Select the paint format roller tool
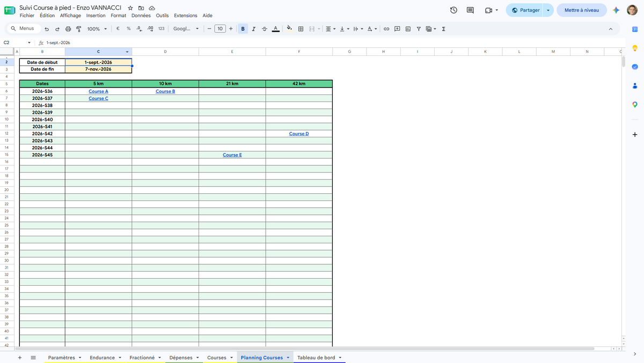 [78, 29]
